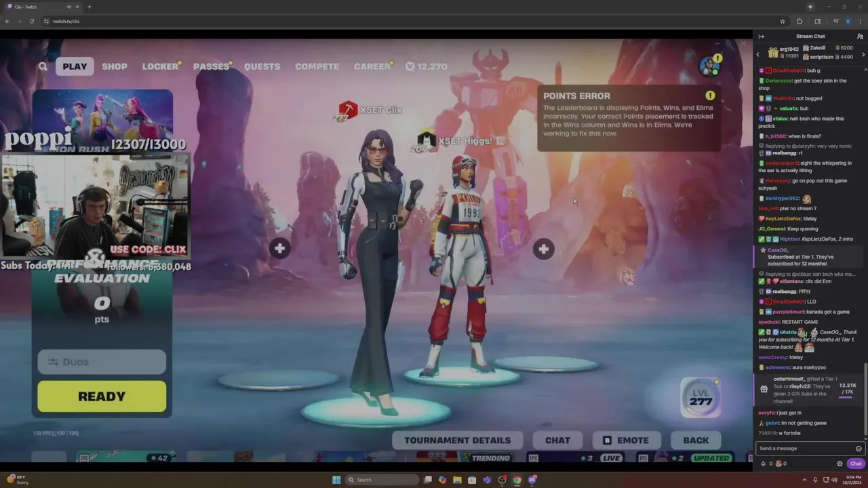Open the in-game CHAT button
The width and height of the screenshot is (868, 488).
(558, 440)
